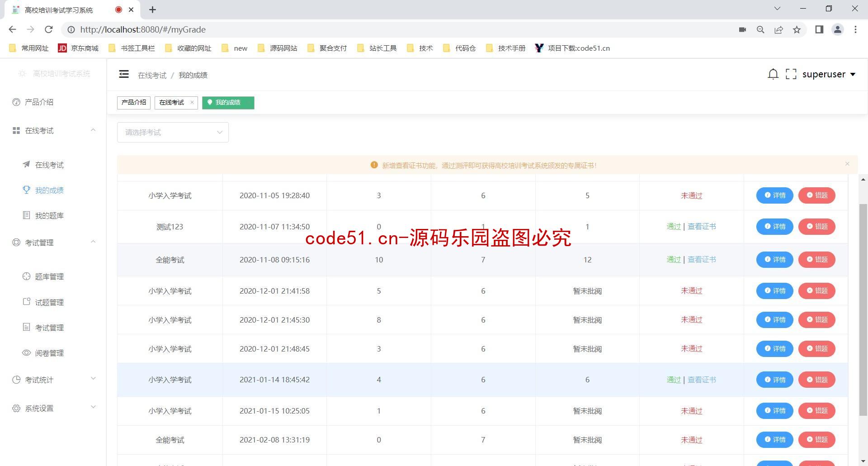Click 暂未批阅 in 2021-02-08 13:31:19 row
Screen dimensions: 868x466
587,440
